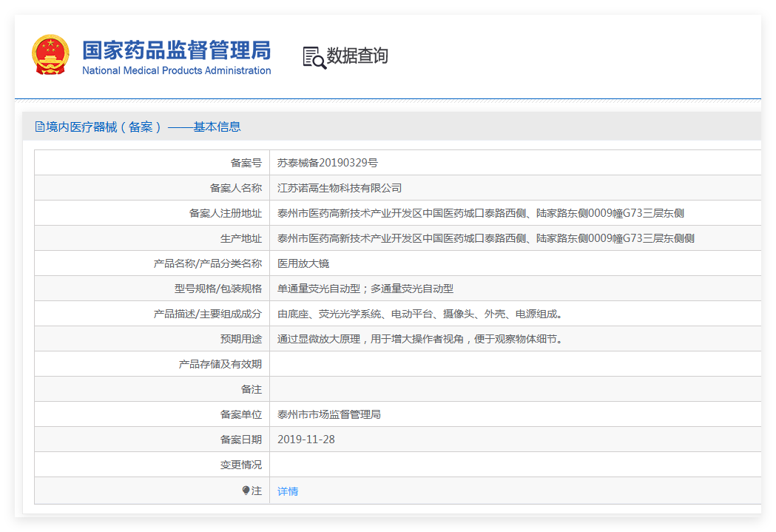Click the 型号规格 value 单通量荧光自动型
Screen dimensions: 776x532
tap(319, 289)
